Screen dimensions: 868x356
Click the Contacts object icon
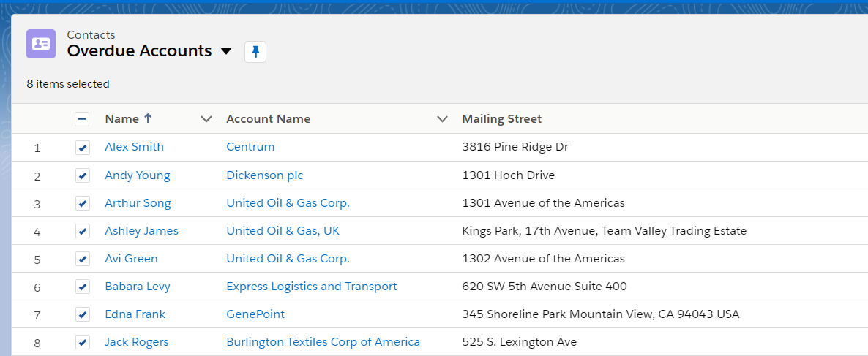point(41,44)
